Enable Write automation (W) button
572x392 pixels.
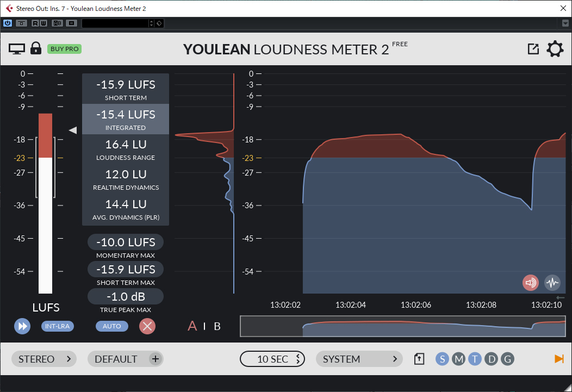click(x=43, y=23)
